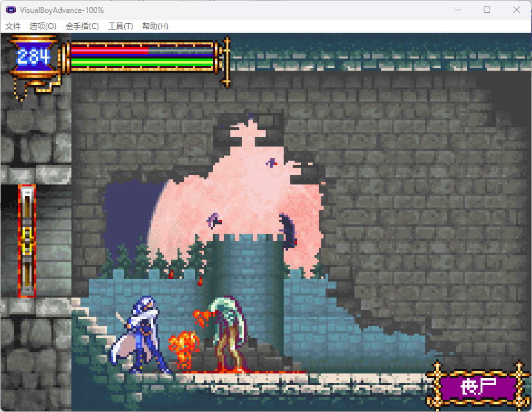Click the HP counter showing 284
The height and width of the screenshot is (412, 532).
pyautogui.click(x=33, y=57)
